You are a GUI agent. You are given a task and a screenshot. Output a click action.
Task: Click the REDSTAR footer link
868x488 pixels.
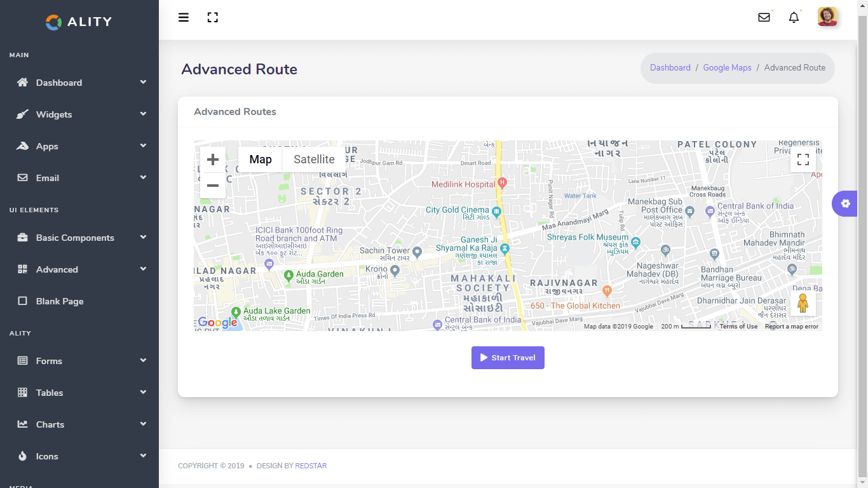(x=311, y=466)
